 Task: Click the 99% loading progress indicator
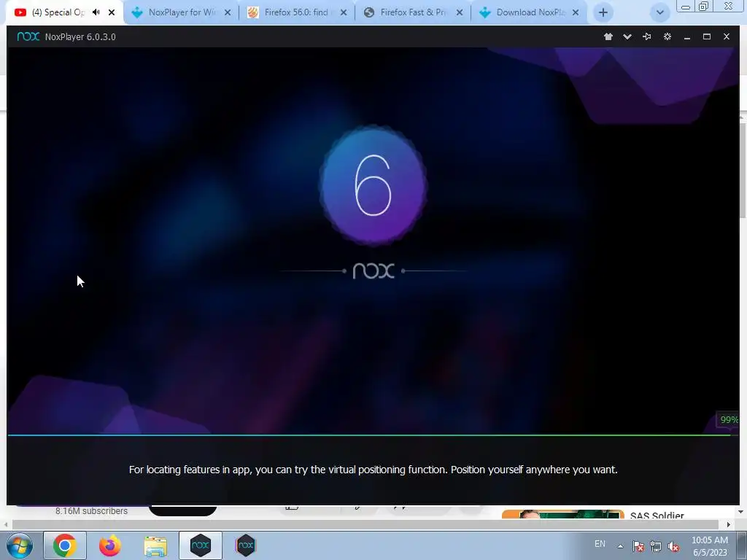point(729,419)
